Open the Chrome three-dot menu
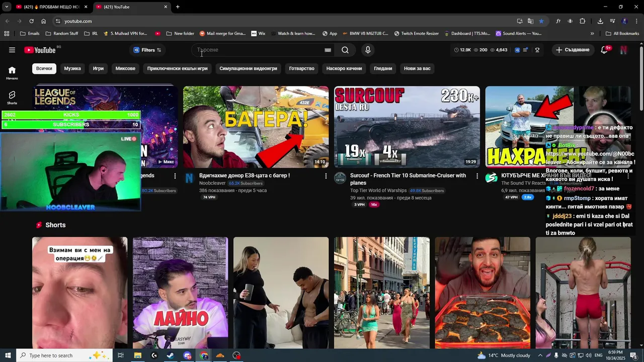 click(x=635, y=21)
